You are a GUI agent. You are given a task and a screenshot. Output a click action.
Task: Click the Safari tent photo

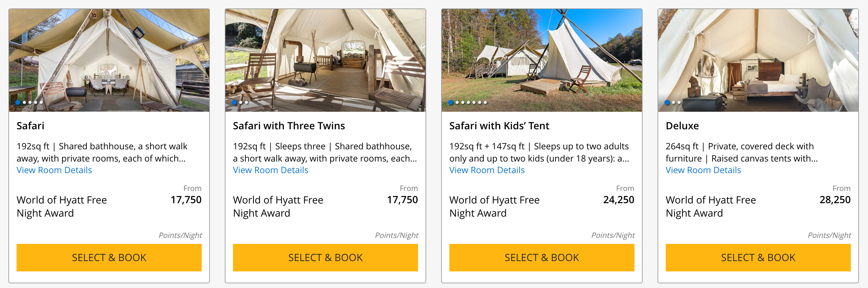[x=109, y=54]
